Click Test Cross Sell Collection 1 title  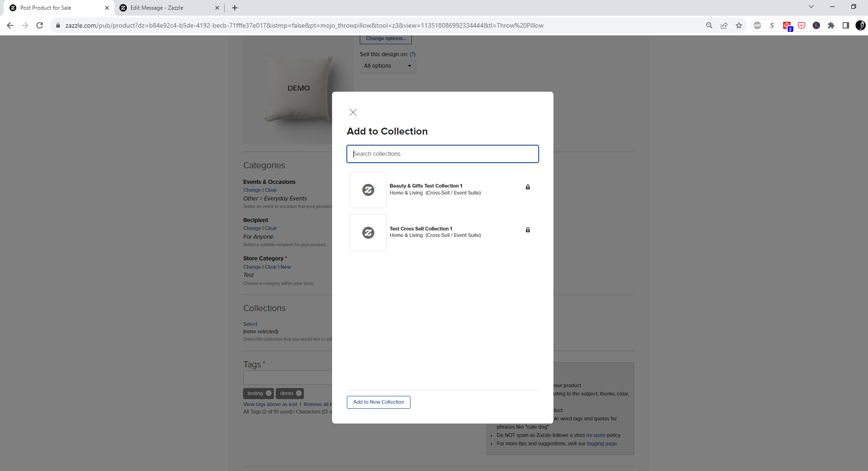[421, 229]
